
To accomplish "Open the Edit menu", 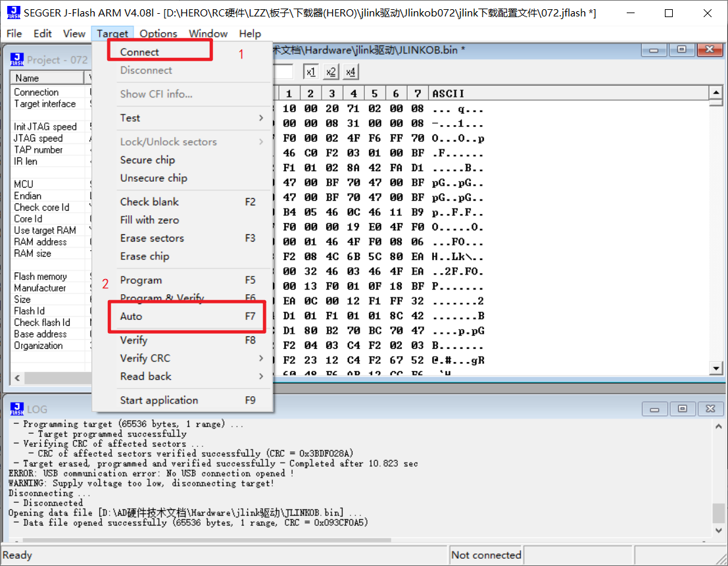I will coord(42,34).
